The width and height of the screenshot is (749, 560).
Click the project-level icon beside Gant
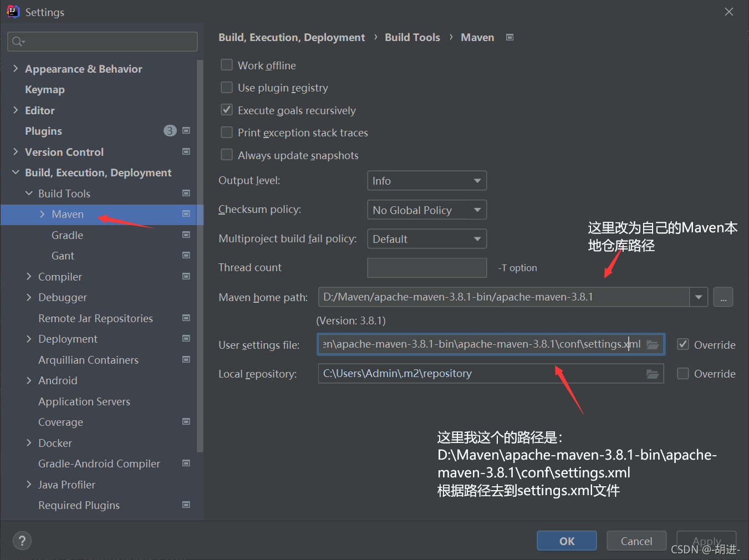pyautogui.click(x=186, y=255)
